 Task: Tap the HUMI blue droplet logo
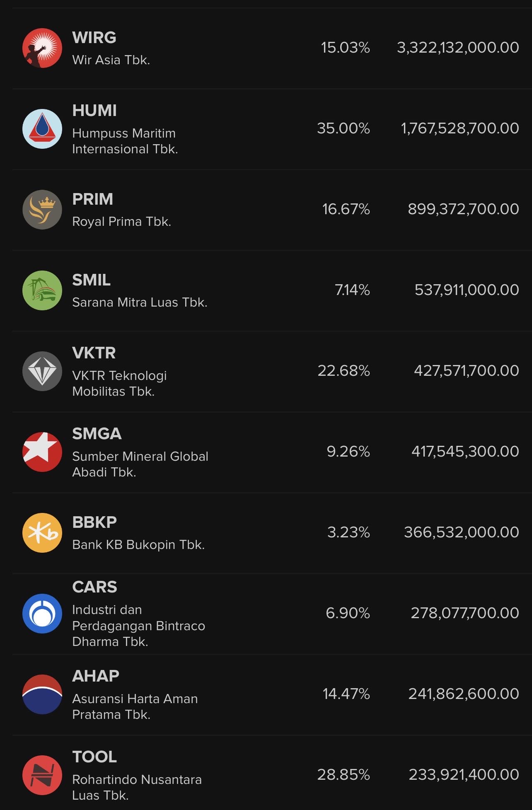(42, 129)
